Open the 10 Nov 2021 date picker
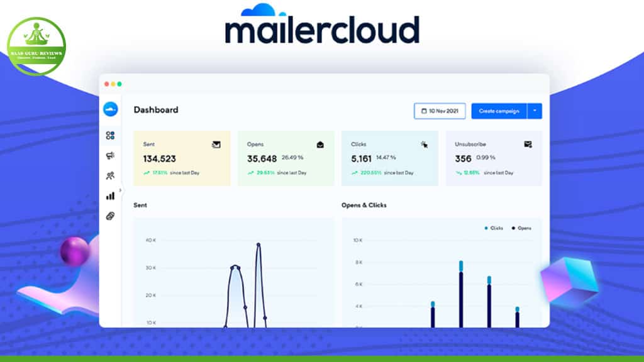This screenshot has width=644, height=362. [440, 111]
